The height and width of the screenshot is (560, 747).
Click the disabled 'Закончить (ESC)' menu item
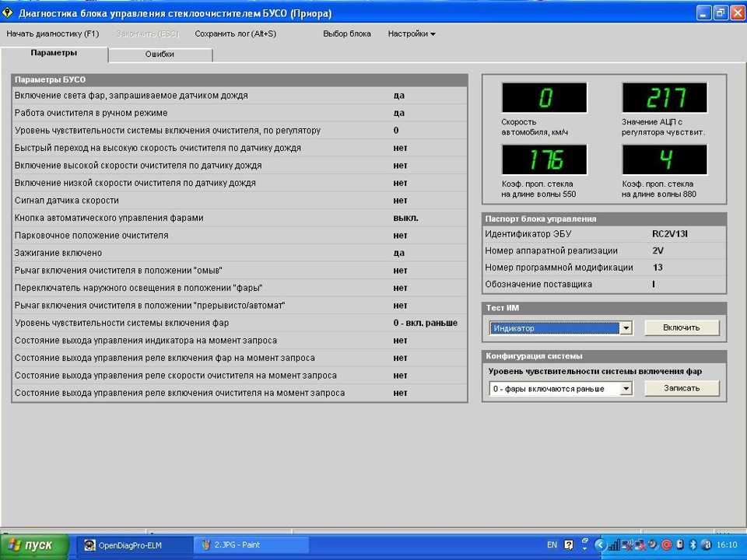click(x=147, y=33)
